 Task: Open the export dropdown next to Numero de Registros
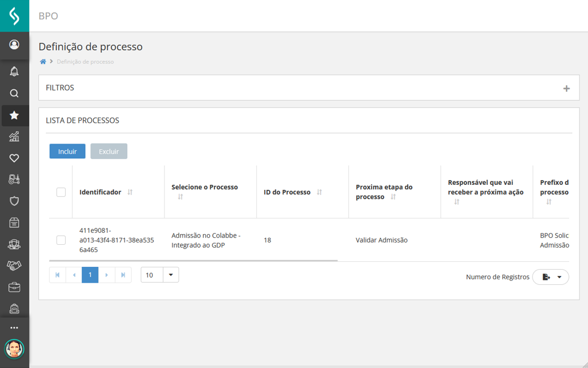click(x=551, y=277)
